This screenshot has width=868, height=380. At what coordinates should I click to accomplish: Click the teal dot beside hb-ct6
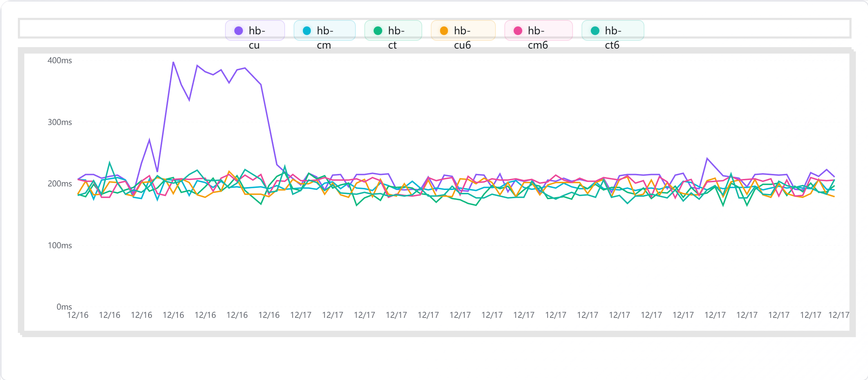(595, 31)
